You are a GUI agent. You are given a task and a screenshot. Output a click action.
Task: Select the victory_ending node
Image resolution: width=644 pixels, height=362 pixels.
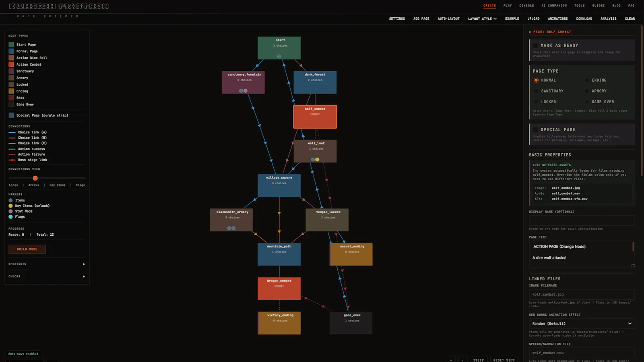279,323
